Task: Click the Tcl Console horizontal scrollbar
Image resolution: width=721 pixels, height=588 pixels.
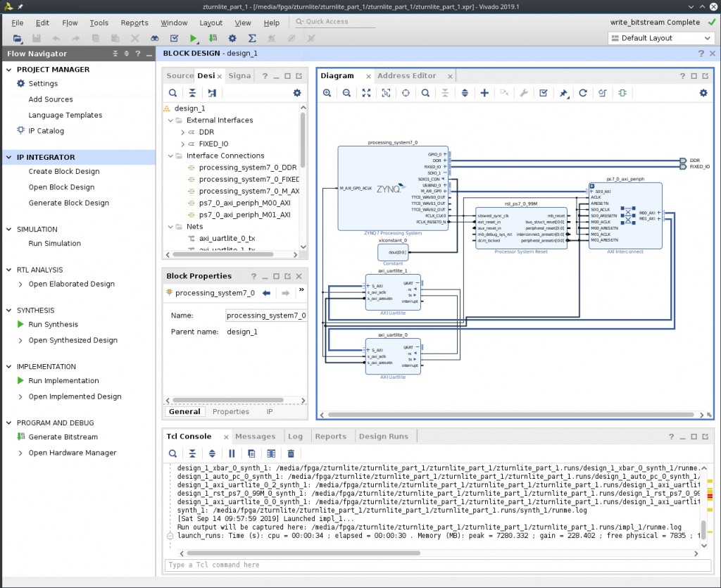Action: click(x=303, y=553)
